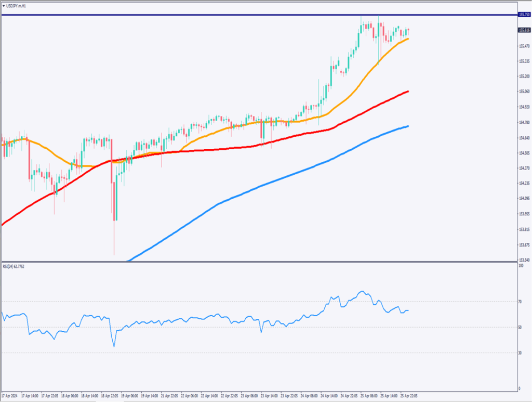The width and height of the screenshot is (532, 402).
Task: Click the triangle beside USDJPY.m.H1 title
Action: coord(4,5)
